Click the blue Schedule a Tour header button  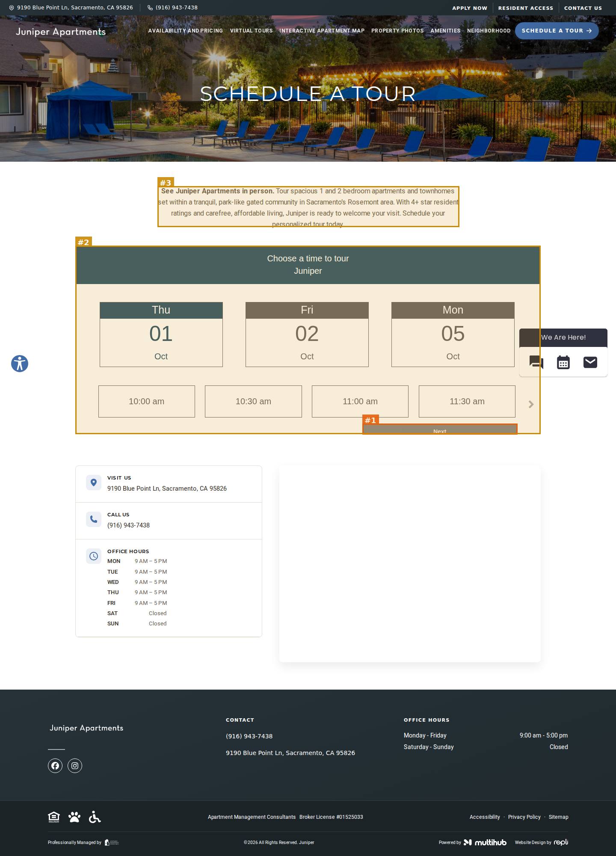click(x=557, y=31)
